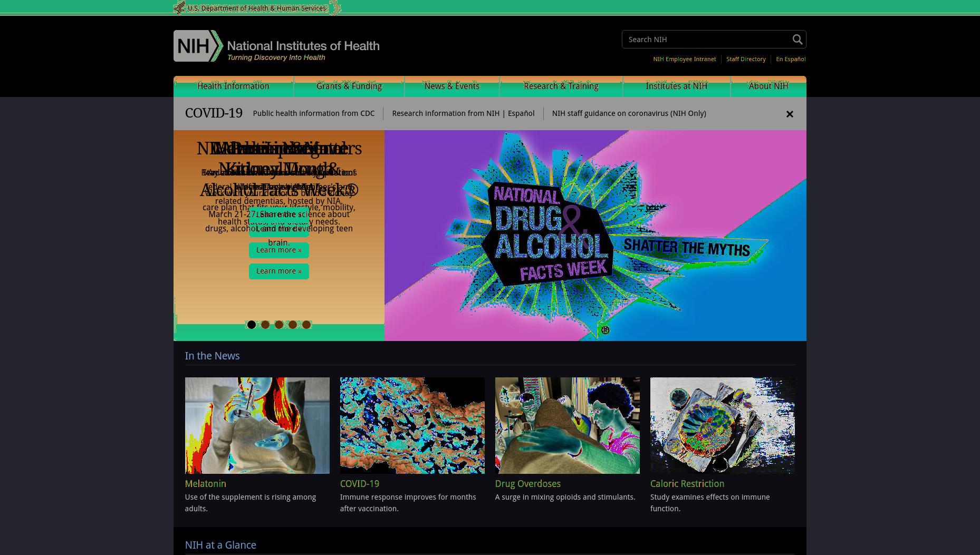This screenshot has width=980, height=555.
Task: Click the NIH at a Glance heading
Action: point(220,546)
